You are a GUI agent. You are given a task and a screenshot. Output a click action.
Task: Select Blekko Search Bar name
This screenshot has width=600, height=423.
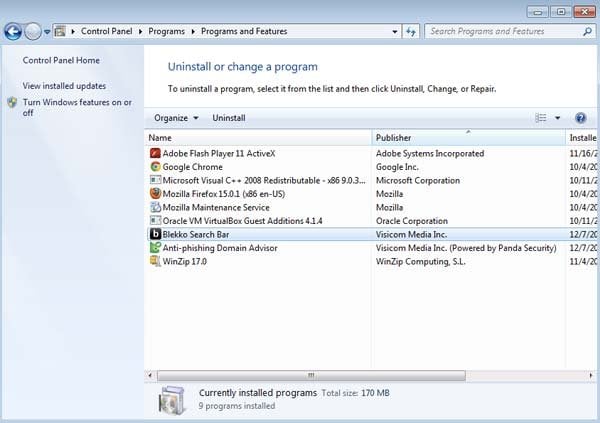(x=196, y=234)
